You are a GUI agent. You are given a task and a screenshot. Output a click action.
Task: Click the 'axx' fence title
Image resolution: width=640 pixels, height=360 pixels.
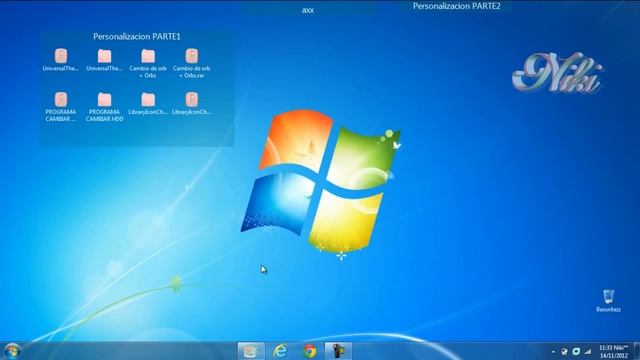[x=308, y=10]
